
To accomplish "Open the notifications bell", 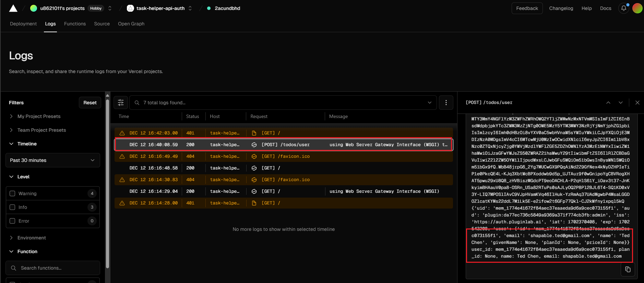I will (x=624, y=8).
